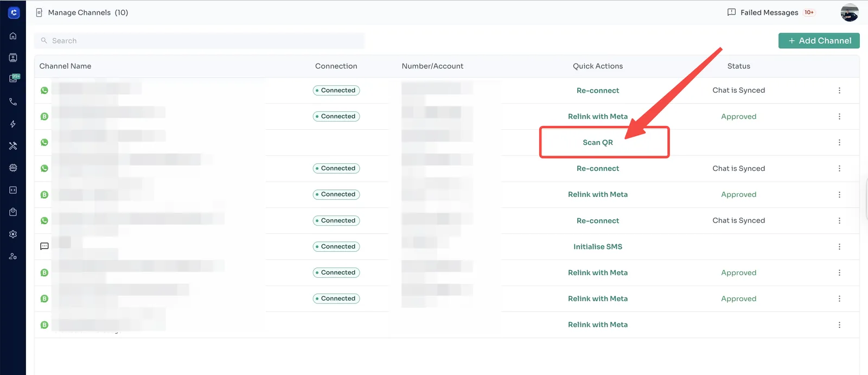Screen dimensions: 868x375
Task: Open inbox icon with 99+ badge
Action: pyautogui.click(x=14, y=79)
